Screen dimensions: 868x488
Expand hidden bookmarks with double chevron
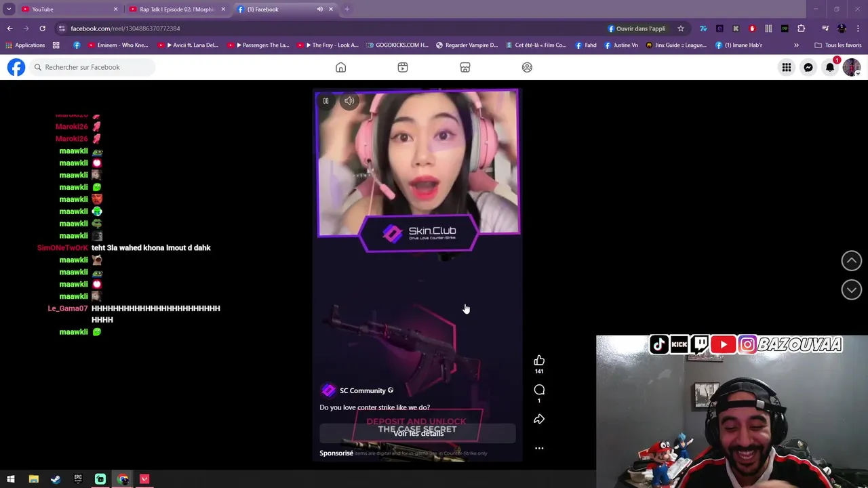(x=796, y=45)
